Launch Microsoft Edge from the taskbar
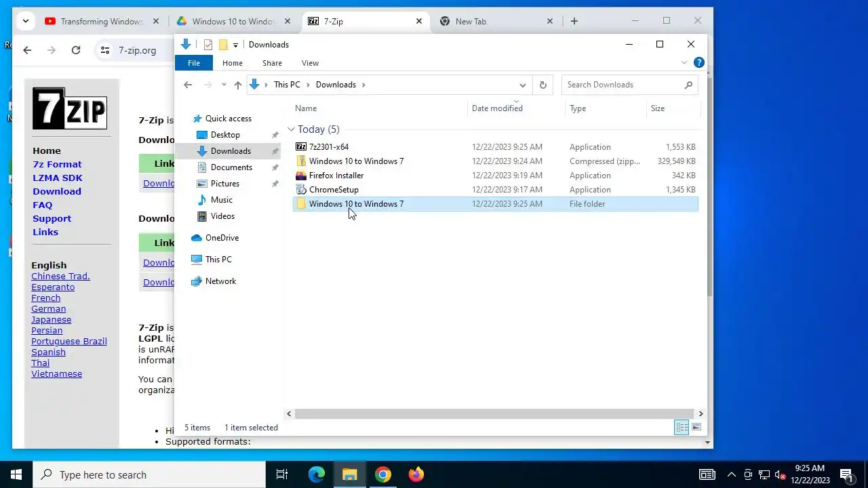This screenshot has width=868, height=488. pyautogui.click(x=317, y=474)
